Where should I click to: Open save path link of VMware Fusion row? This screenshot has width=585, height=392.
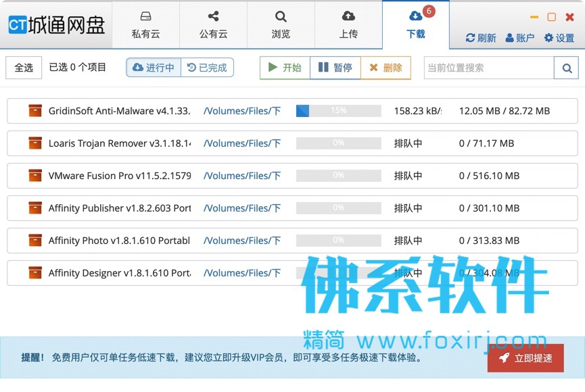coord(242,176)
